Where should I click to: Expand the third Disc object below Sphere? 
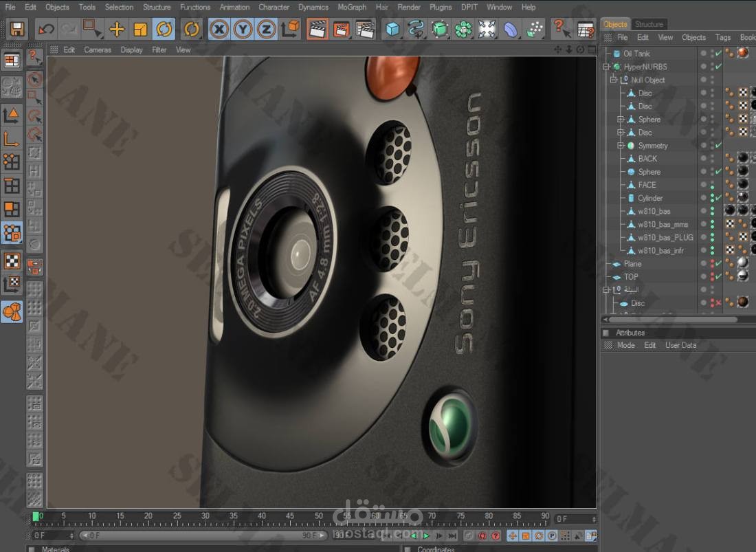pyautogui.click(x=621, y=133)
